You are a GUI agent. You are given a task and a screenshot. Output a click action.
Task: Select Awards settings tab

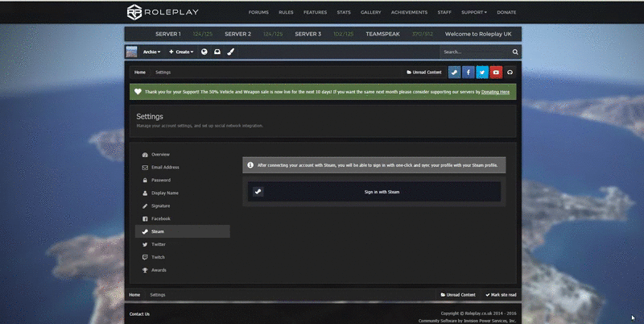183,270
